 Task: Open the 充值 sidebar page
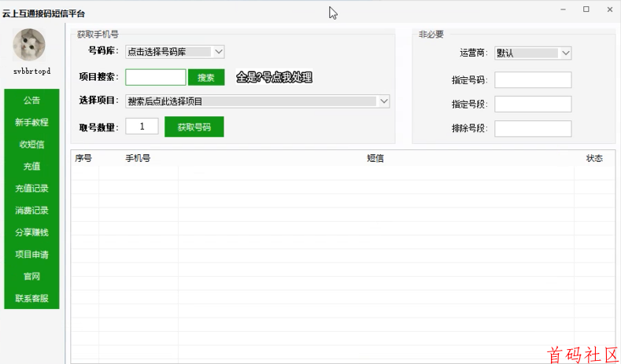pos(31,166)
